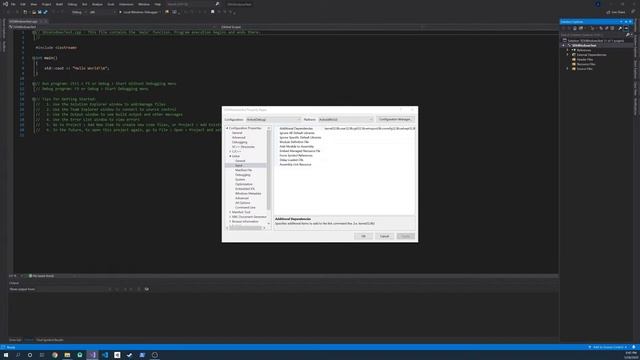Open the Debug menu
The width and height of the screenshot is (640, 360).
(72, 4)
